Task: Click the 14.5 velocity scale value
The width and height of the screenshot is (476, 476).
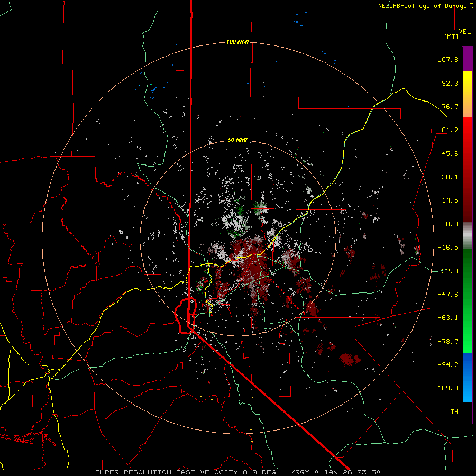Action: click(x=450, y=200)
